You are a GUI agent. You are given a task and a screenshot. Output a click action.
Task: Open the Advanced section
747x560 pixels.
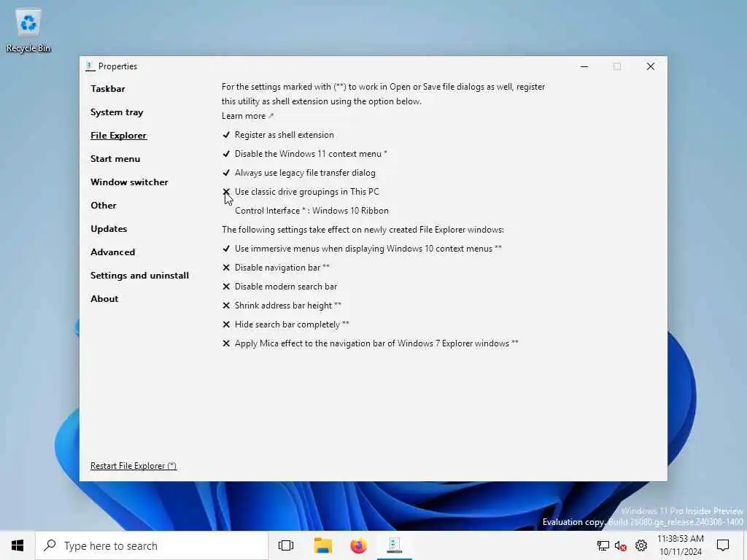click(112, 252)
